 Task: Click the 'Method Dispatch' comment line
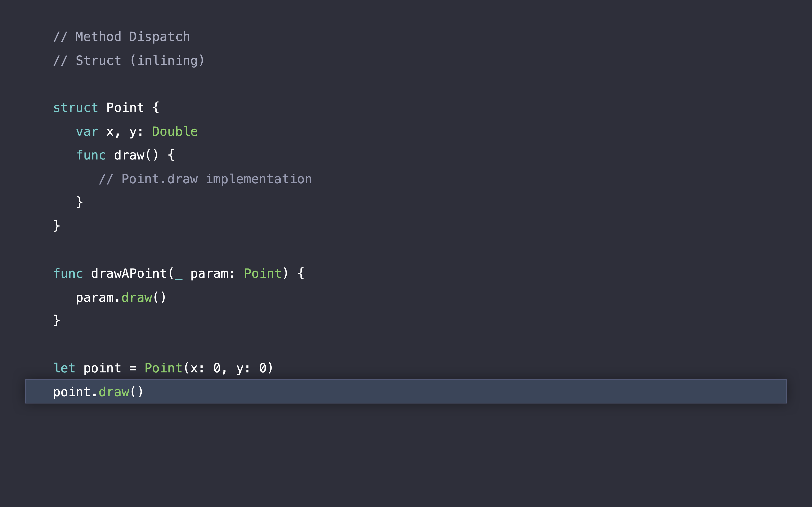pos(121,37)
